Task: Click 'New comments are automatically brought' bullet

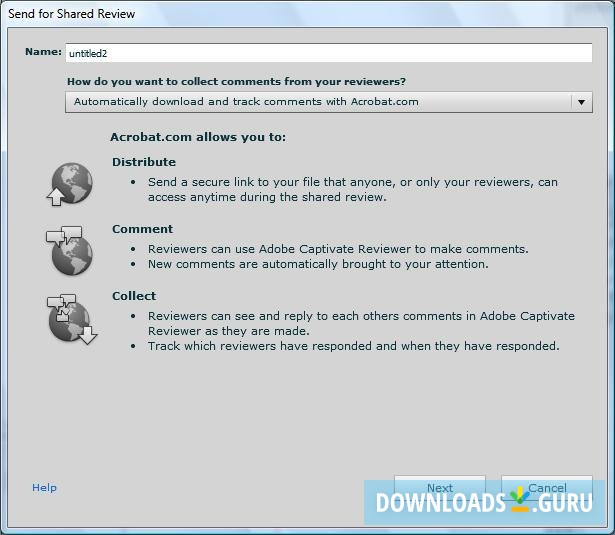Action: pyautogui.click(x=318, y=264)
